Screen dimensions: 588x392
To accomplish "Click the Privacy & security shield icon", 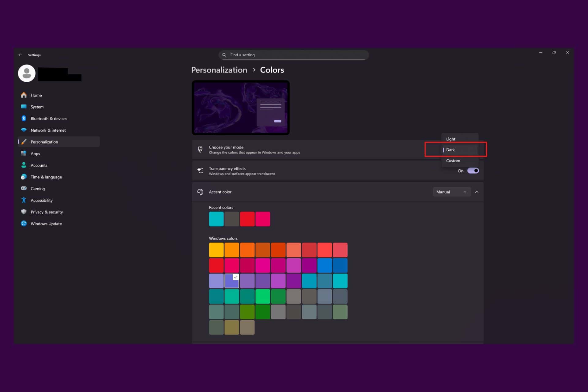I will [24, 212].
